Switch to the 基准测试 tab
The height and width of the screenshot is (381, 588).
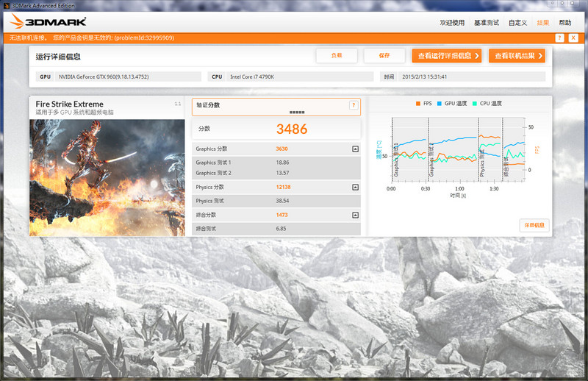pos(487,23)
